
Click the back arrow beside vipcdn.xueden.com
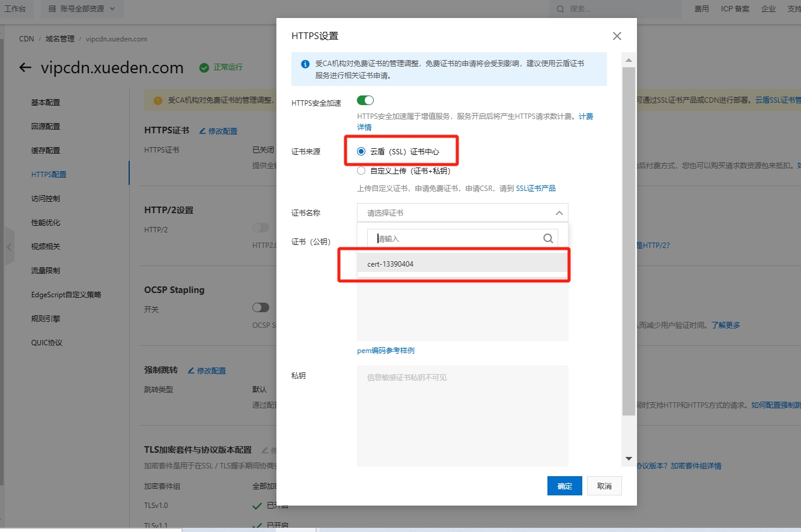pyautogui.click(x=25, y=67)
